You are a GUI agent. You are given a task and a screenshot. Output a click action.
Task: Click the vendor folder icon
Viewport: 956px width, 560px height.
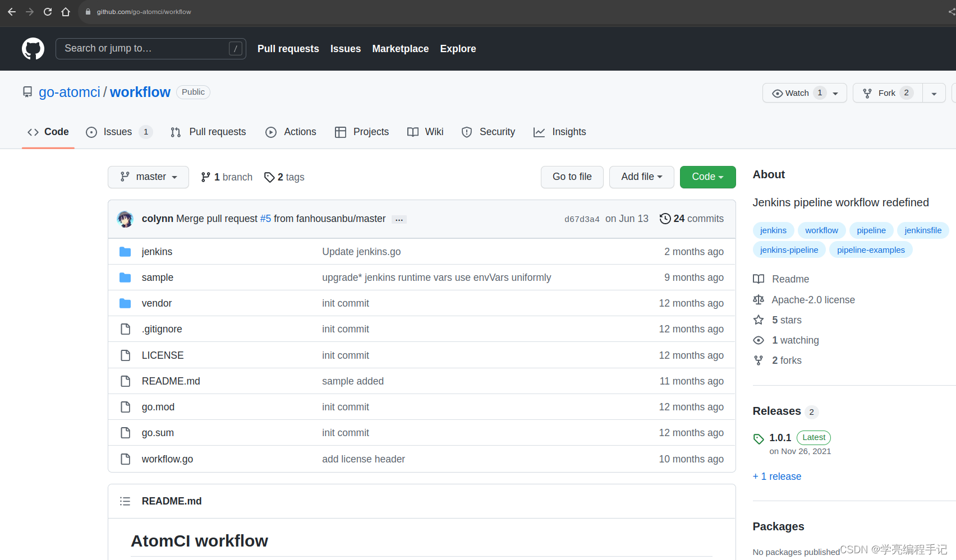(125, 303)
